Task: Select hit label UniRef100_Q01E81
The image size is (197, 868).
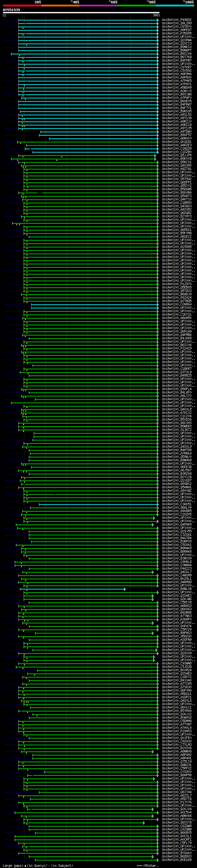Action: click(177, 142)
